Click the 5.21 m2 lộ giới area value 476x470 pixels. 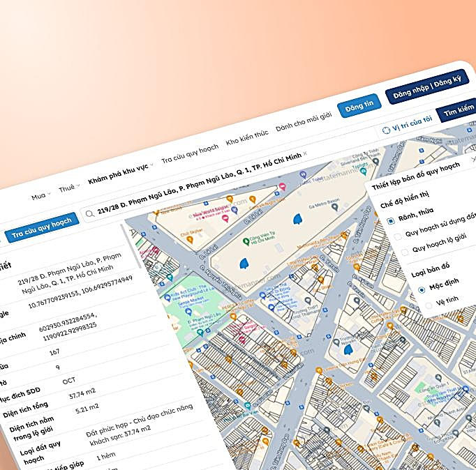(x=87, y=409)
